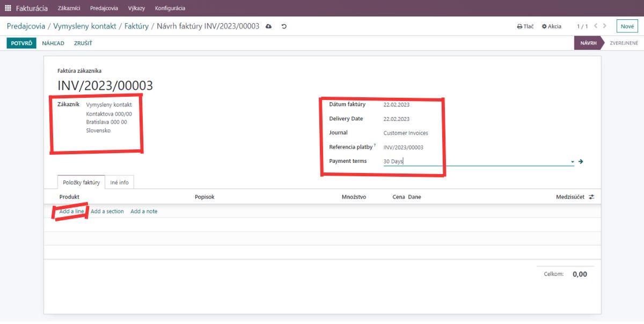Go to the previous record arrow
This screenshot has height=324, width=644.
click(x=596, y=26)
